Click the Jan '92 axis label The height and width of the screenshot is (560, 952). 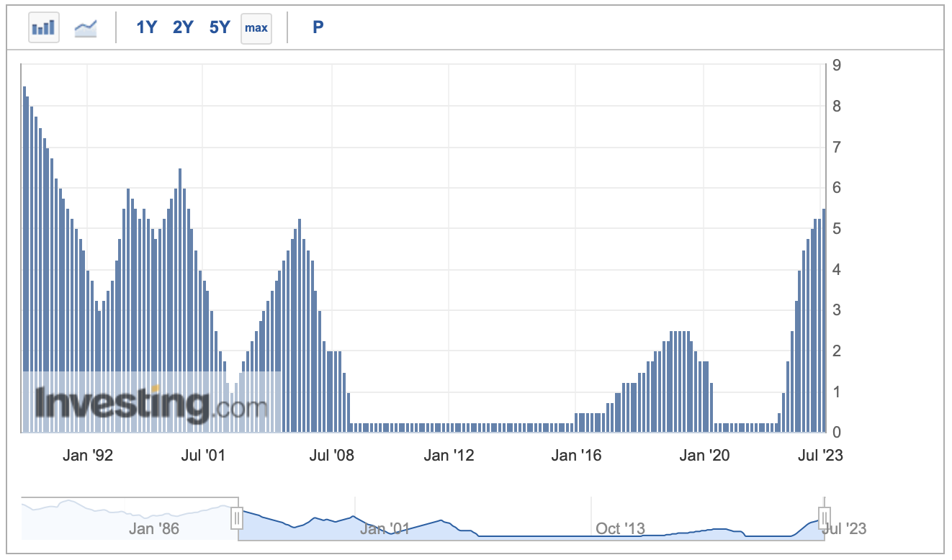pos(88,455)
